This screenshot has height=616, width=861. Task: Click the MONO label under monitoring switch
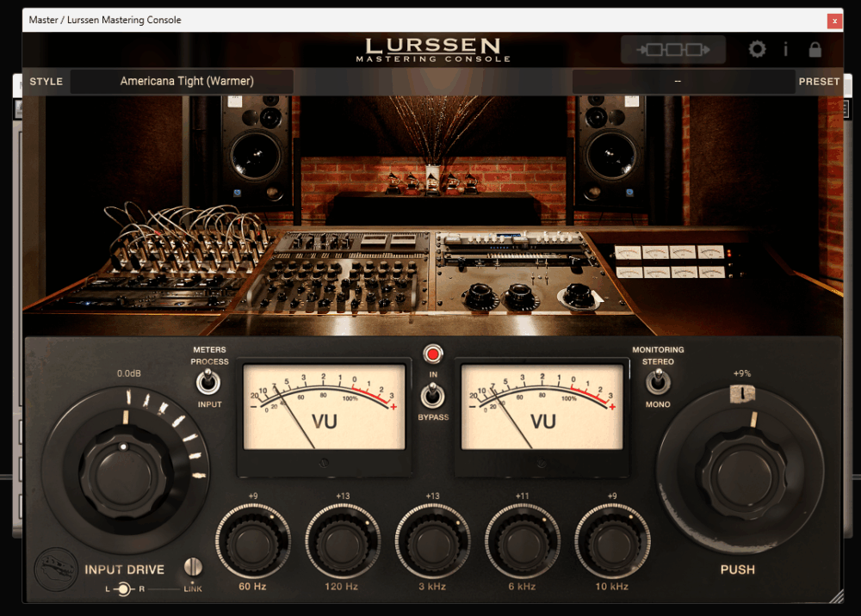click(x=658, y=404)
